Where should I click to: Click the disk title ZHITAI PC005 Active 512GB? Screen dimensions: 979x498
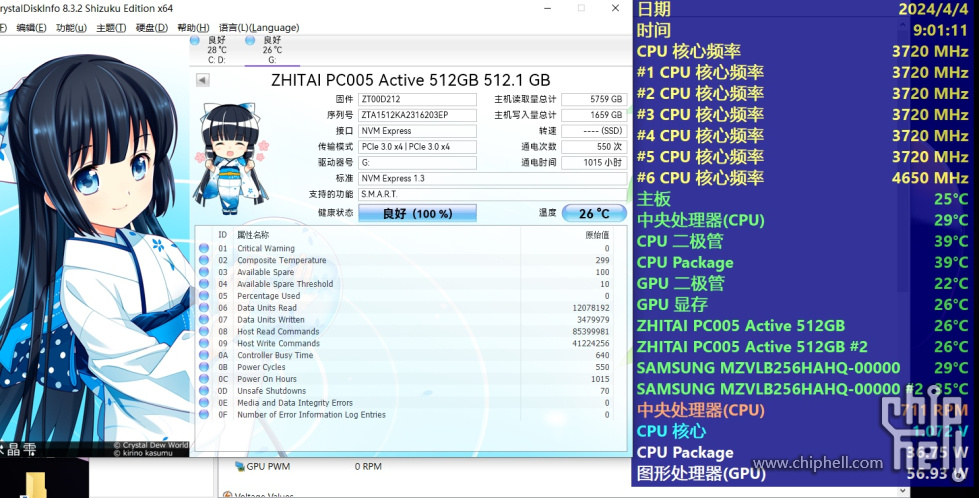click(x=411, y=80)
